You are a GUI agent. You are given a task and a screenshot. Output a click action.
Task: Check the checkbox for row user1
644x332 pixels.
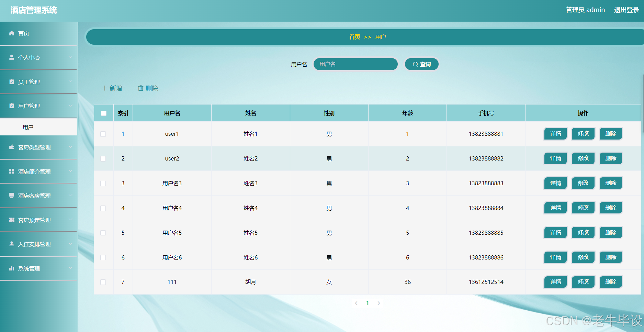coord(103,134)
